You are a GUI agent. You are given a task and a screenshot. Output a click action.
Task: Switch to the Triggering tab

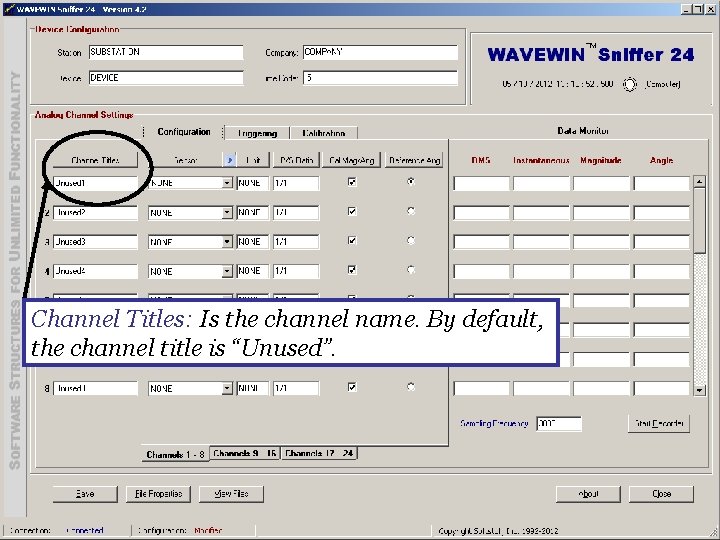tap(257, 133)
